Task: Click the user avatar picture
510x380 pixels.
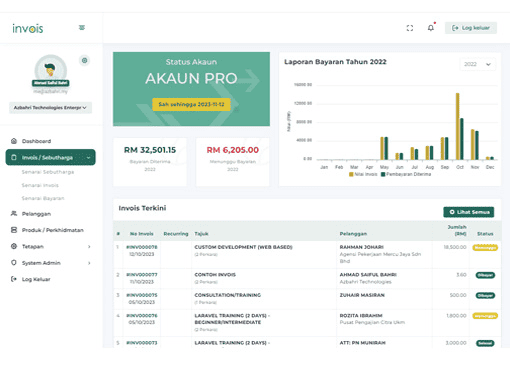Action: [51, 70]
